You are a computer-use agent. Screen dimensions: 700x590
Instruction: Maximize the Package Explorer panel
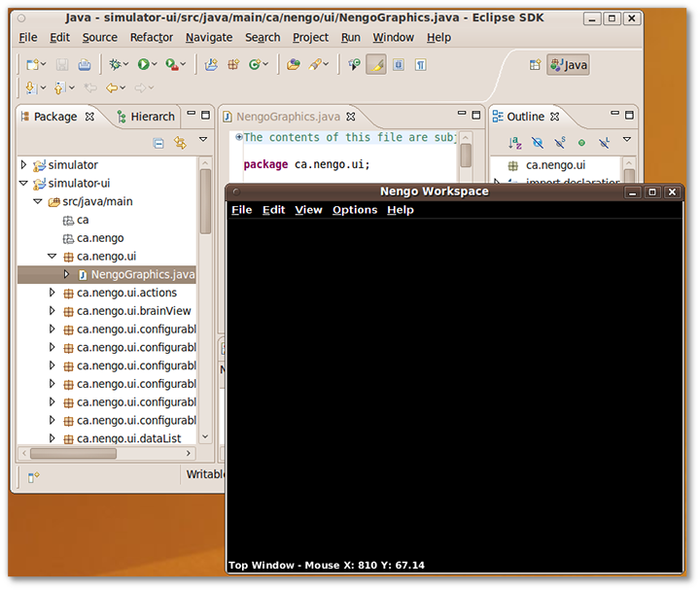205,115
